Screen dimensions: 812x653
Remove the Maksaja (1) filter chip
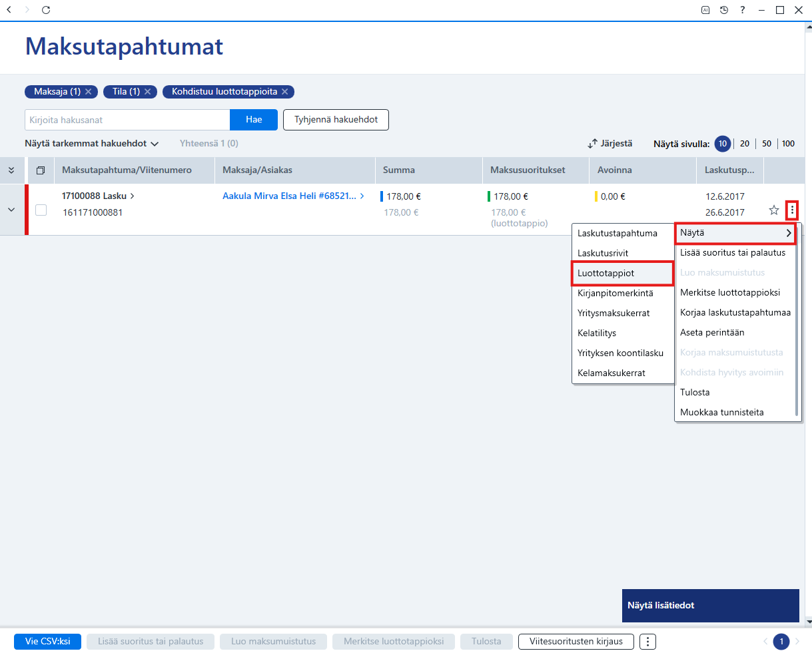click(88, 92)
